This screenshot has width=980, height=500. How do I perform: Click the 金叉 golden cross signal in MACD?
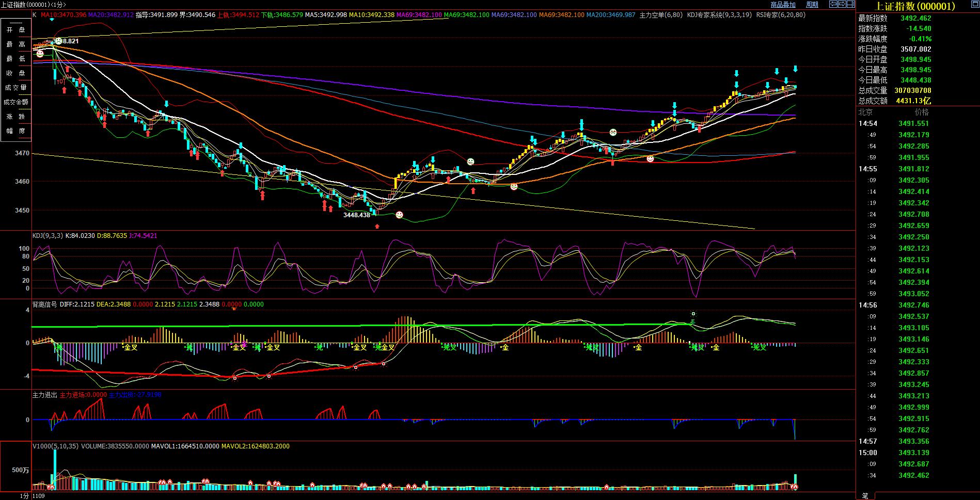click(x=131, y=348)
